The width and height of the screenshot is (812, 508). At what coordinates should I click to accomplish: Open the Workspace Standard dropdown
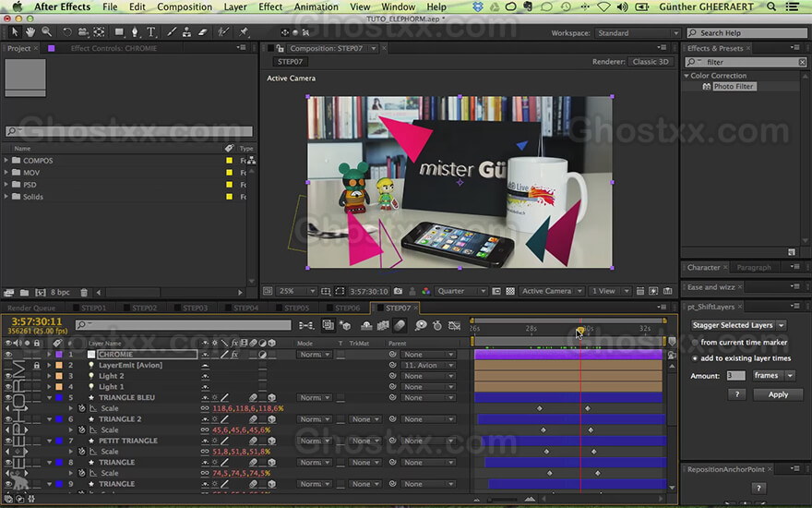[x=637, y=32]
